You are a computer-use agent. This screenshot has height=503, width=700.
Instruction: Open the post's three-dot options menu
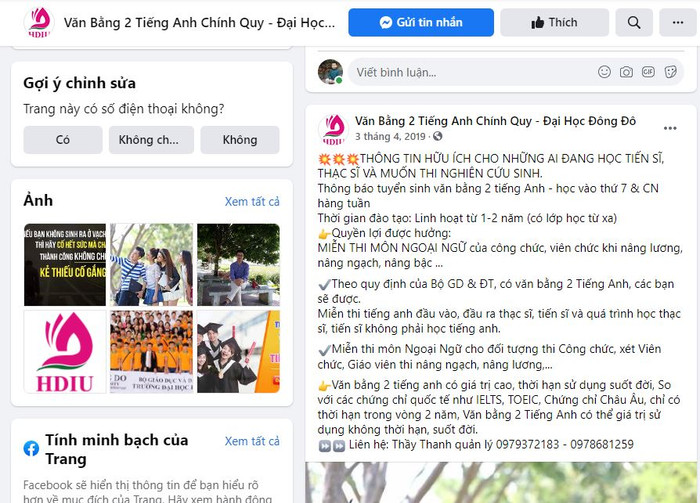pos(670,129)
